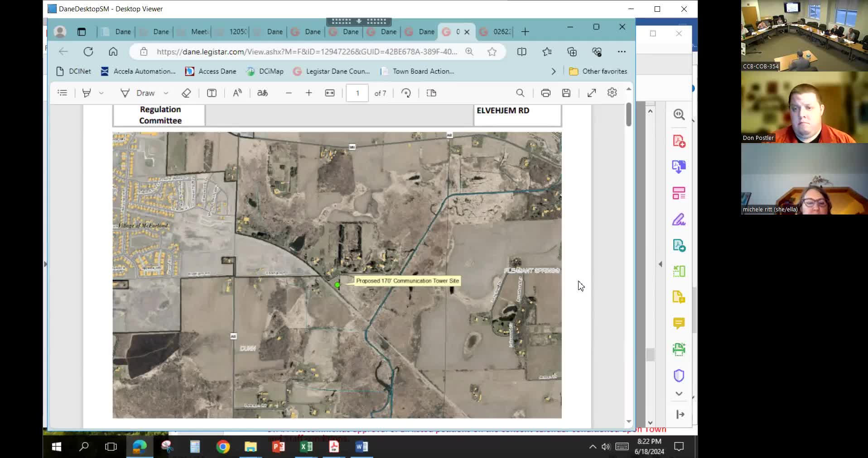Open the Access Dane bookmark
Viewport: 868px width, 458px height.
211,72
